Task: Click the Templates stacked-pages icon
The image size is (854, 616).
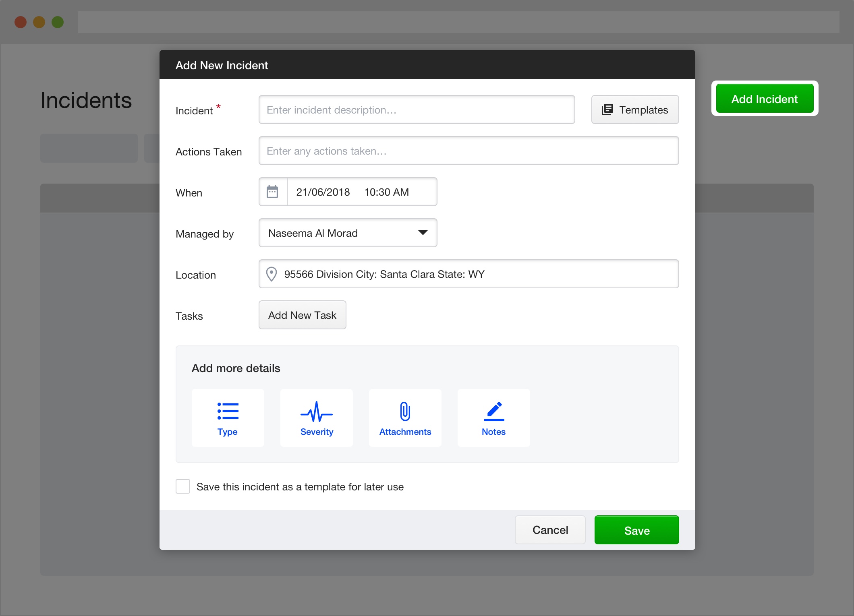Action: point(607,110)
